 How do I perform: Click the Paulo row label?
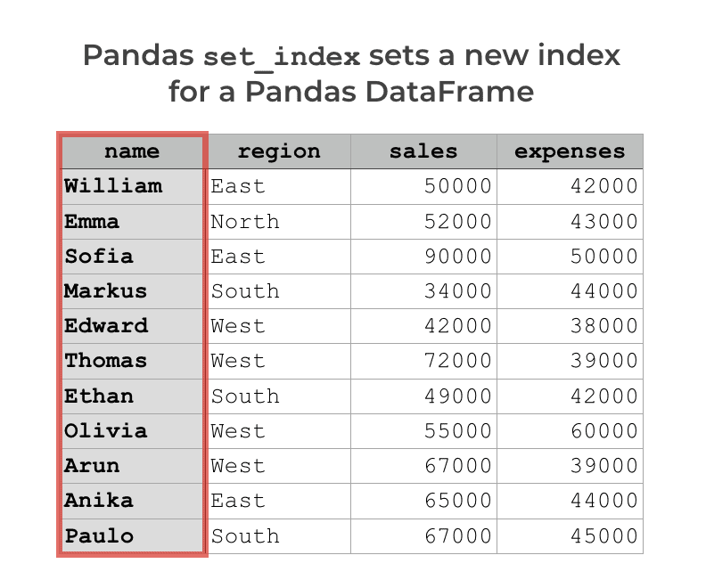132,535
